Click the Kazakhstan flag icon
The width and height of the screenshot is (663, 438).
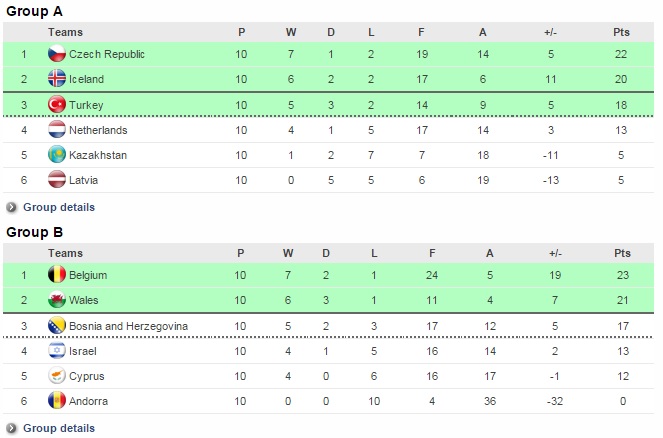pyautogui.click(x=56, y=155)
